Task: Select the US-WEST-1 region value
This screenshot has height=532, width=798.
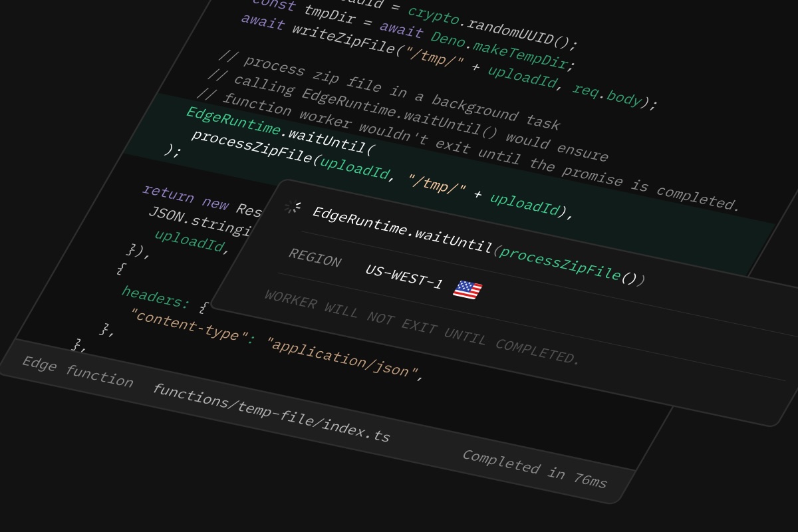Action: click(404, 276)
